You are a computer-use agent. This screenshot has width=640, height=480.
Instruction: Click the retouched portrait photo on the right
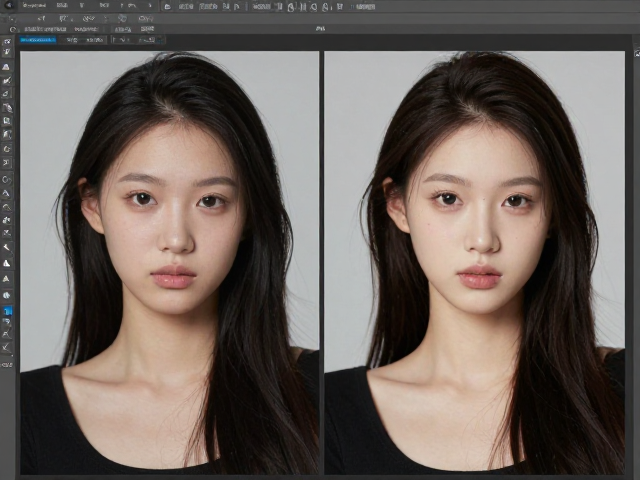click(474, 262)
